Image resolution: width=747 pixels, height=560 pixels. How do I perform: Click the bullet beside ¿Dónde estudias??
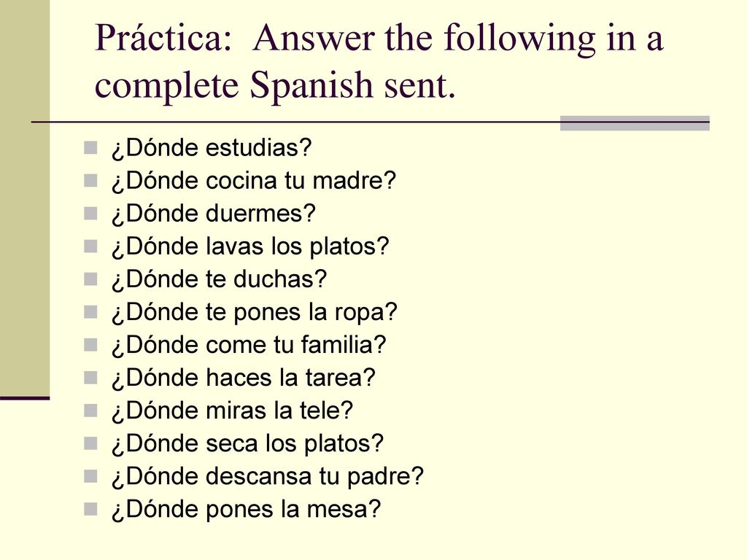tap(90, 147)
